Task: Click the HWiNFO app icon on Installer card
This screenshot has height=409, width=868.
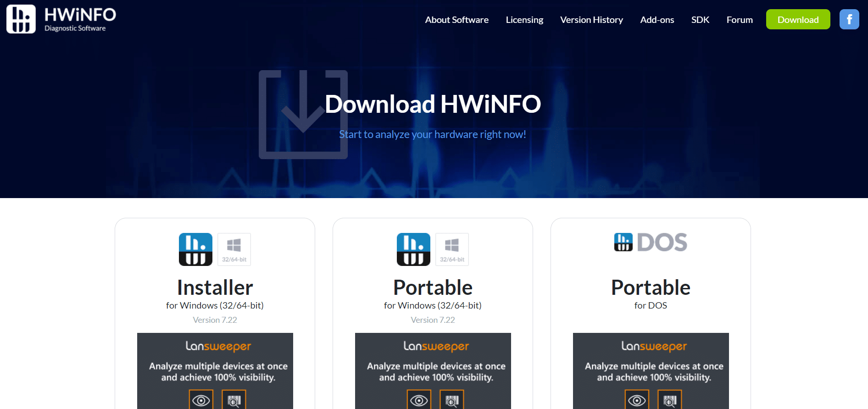Action: tap(195, 249)
